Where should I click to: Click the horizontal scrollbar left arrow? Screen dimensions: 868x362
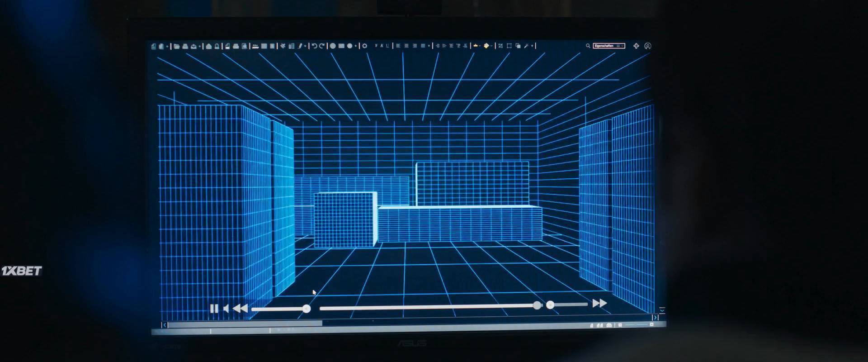[x=165, y=325]
